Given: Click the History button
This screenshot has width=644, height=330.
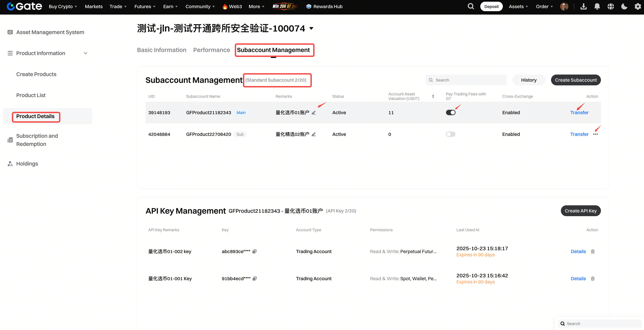Looking at the screenshot, I should tap(528, 80).
